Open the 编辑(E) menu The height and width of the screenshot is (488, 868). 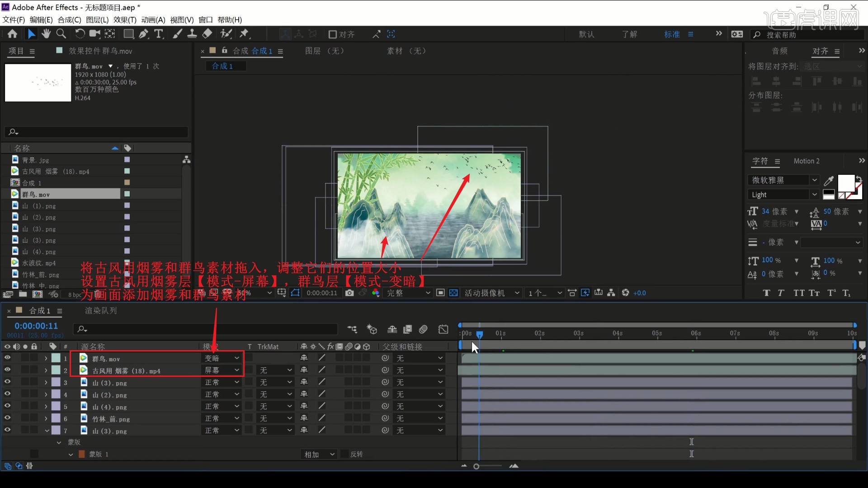point(41,20)
